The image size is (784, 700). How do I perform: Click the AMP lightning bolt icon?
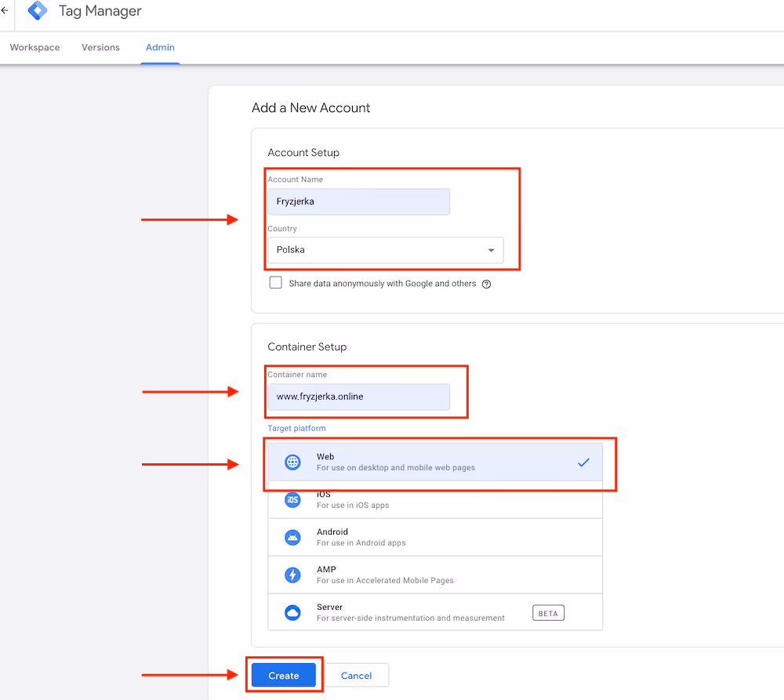(292, 575)
